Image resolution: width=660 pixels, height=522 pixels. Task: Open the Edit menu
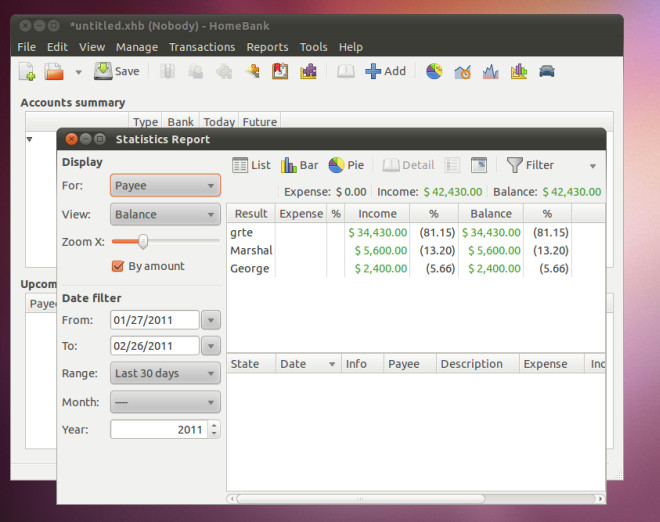[57, 47]
